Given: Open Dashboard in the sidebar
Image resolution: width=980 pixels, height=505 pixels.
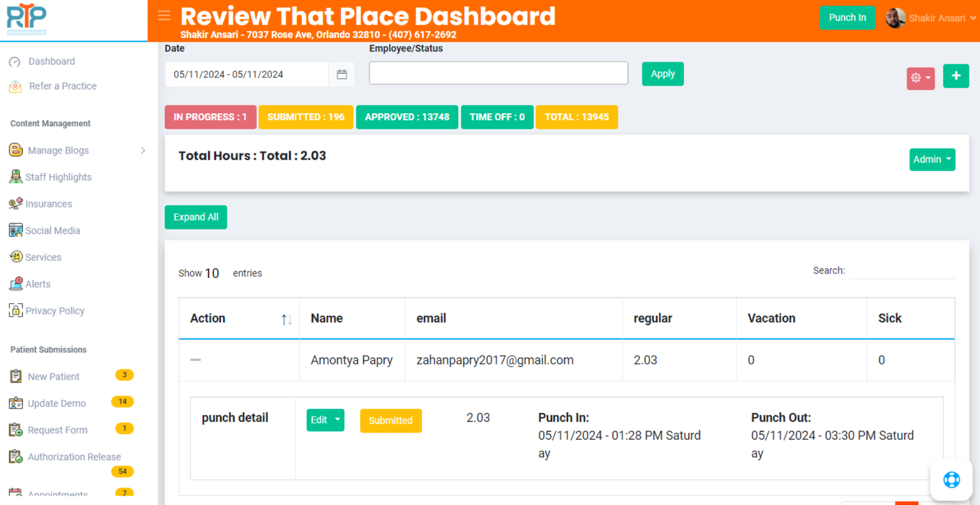Looking at the screenshot, I should 51,61.
